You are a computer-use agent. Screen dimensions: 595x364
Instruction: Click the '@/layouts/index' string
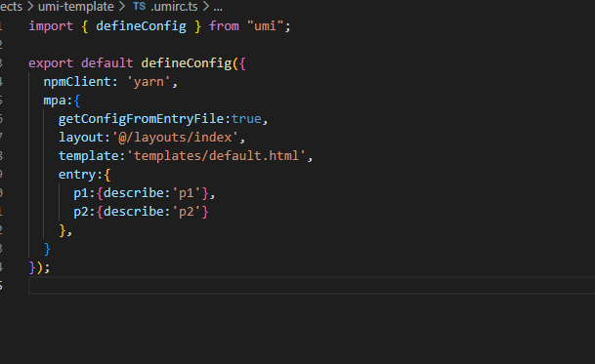(x=175, y=138)
